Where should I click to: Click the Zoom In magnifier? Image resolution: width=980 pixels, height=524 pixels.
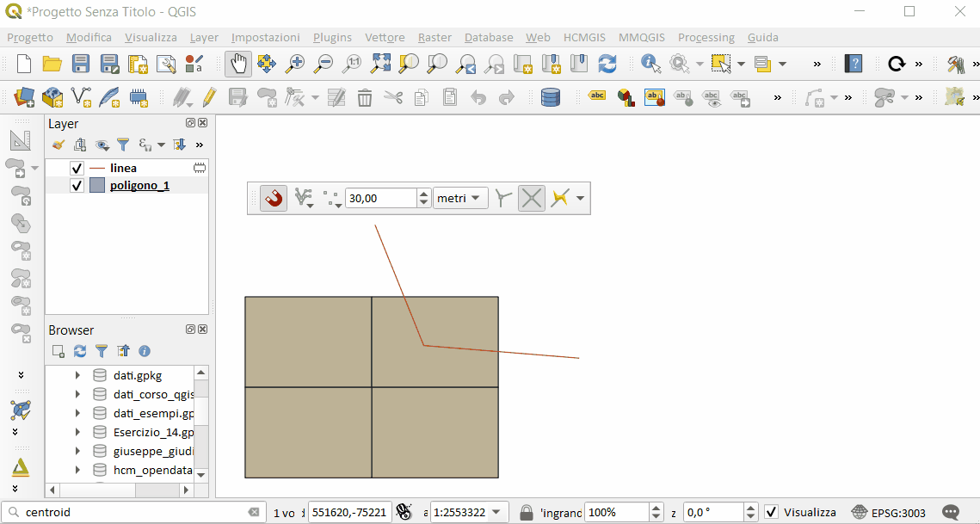pos(295,64)
